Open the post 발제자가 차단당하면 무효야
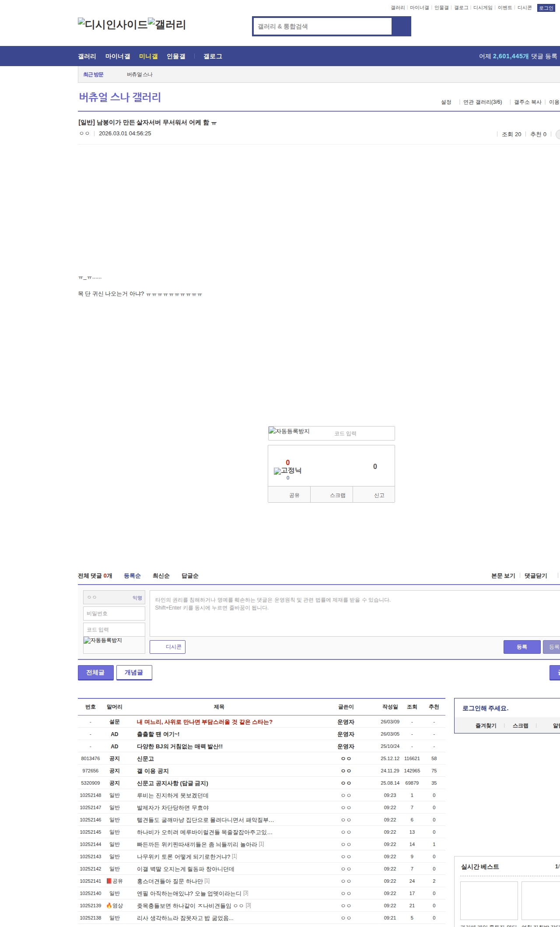Screen dimensions: 560x927 tap(173, 808)
